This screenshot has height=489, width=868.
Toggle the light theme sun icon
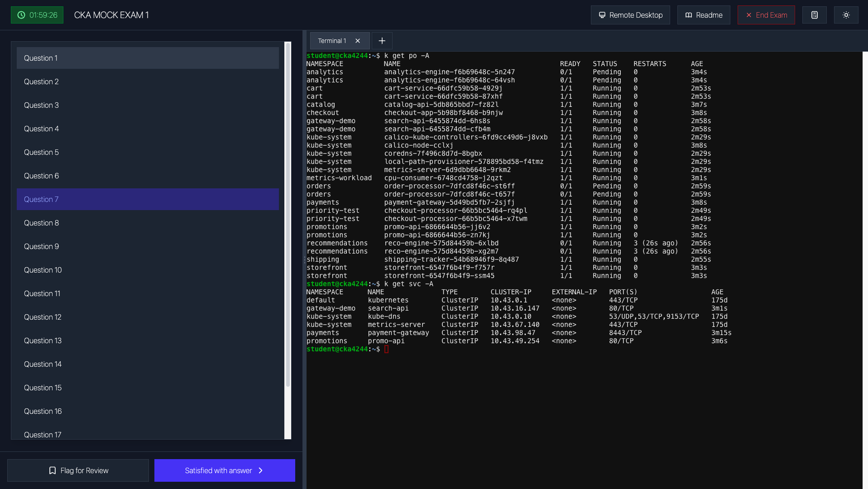tap(846, 15)
